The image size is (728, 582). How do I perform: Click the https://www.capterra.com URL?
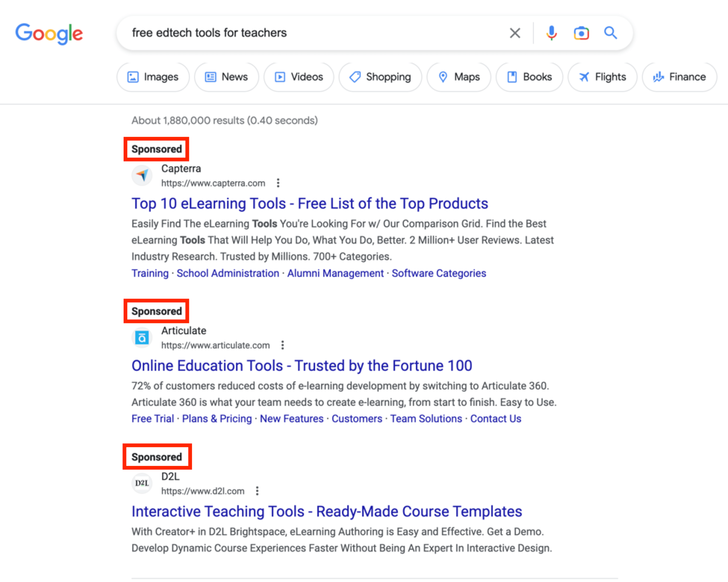[x=213, y=183]
